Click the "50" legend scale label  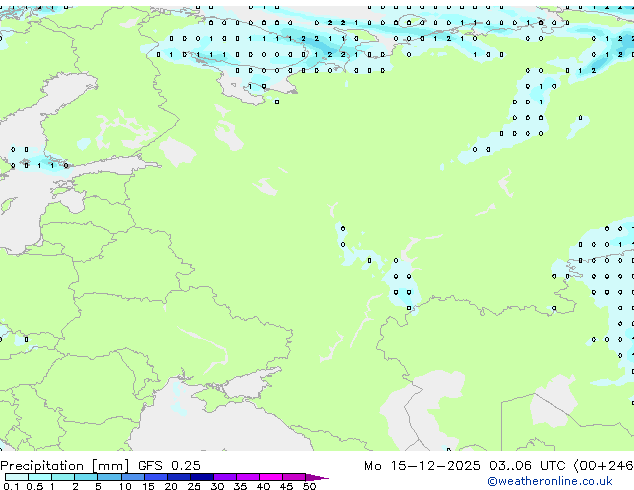(x=309, y=486)
